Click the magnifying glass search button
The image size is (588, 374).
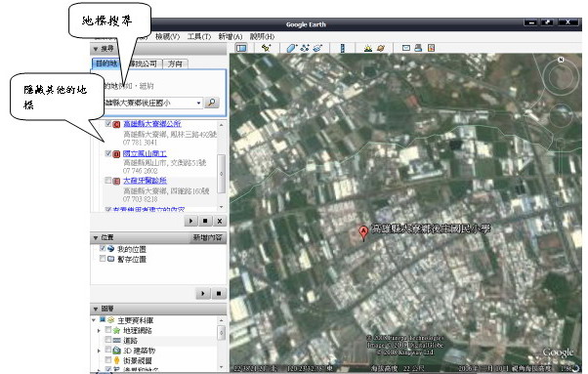212,103
